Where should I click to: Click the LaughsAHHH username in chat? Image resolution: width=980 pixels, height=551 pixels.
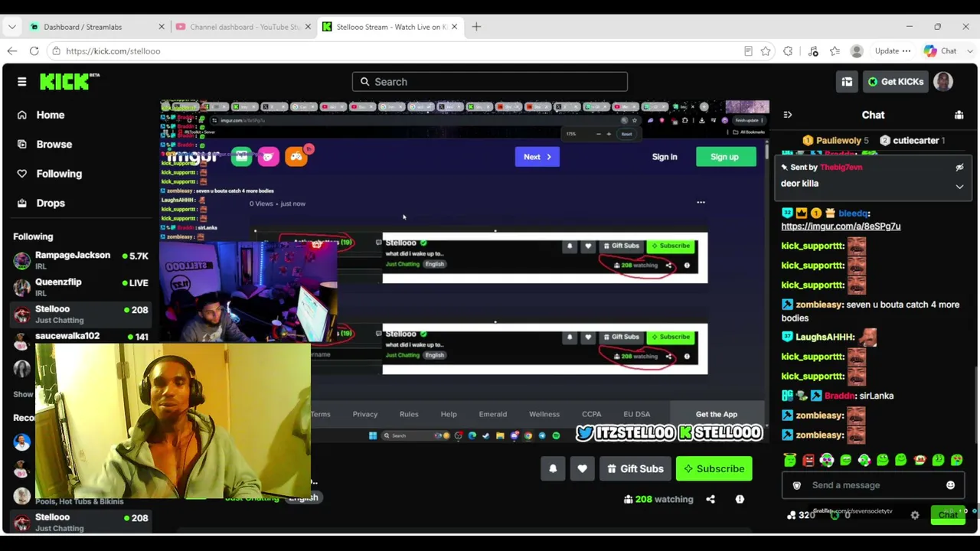tap(825, 337)
